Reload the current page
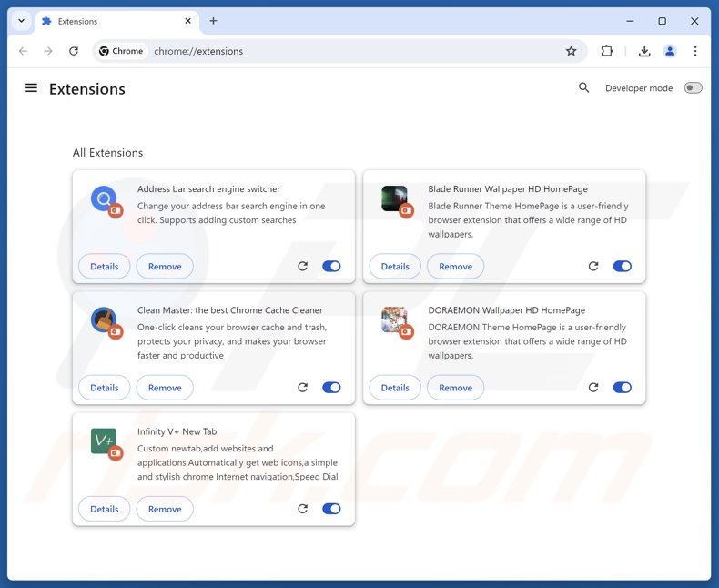This screenshot has width=719, height=588. click(x=74, y=51)
